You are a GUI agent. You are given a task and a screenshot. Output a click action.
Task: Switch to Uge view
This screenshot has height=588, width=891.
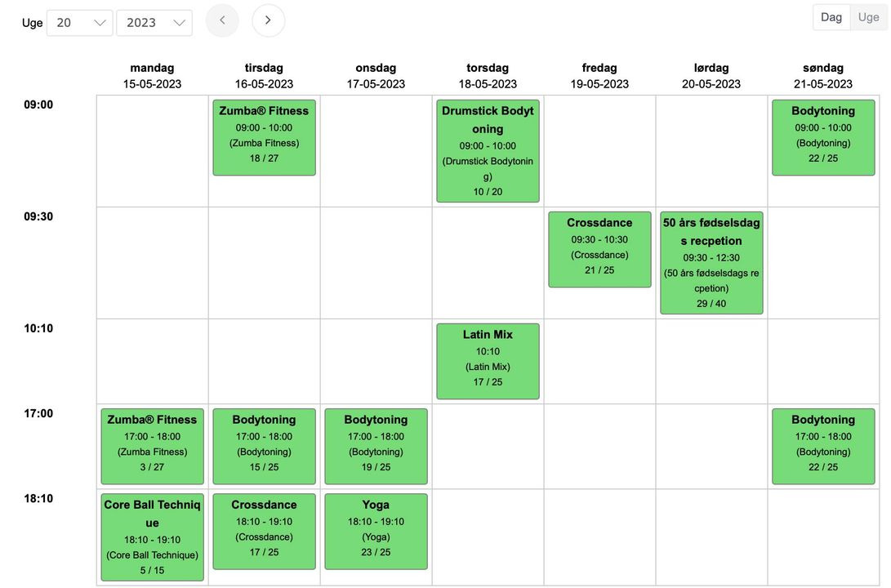coord(868,17)
